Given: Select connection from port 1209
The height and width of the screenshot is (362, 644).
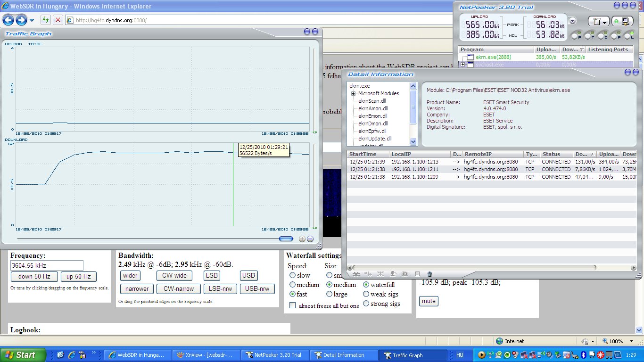Looking at the screenshot, I should 492,177.
